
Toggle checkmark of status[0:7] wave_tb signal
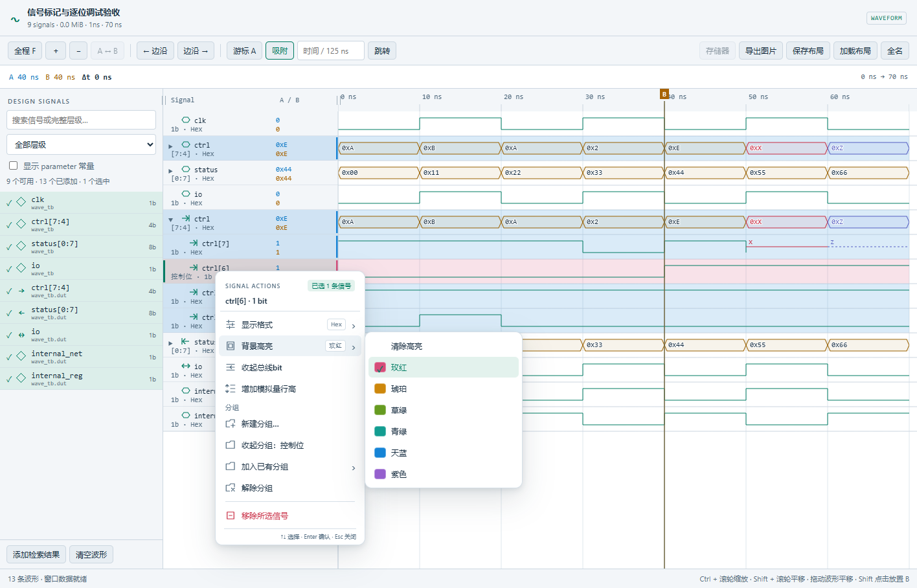pos(9,247)
